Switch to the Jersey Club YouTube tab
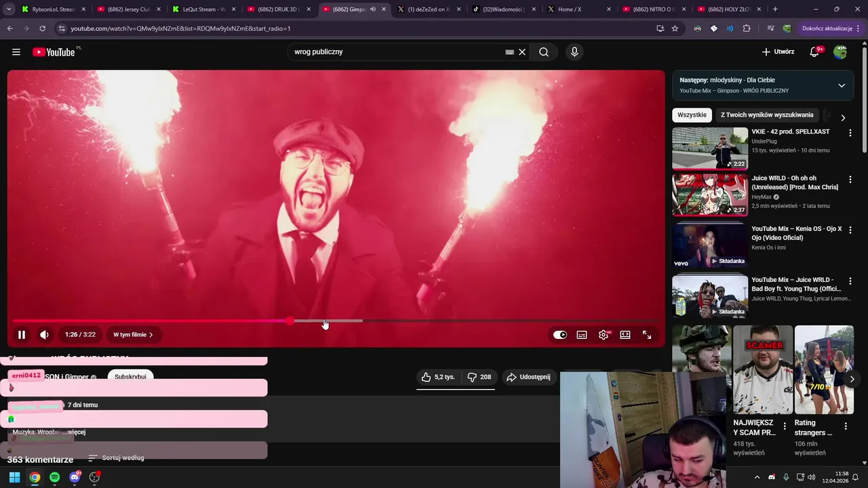Screen dimensions: 868x488 (130, 9)
